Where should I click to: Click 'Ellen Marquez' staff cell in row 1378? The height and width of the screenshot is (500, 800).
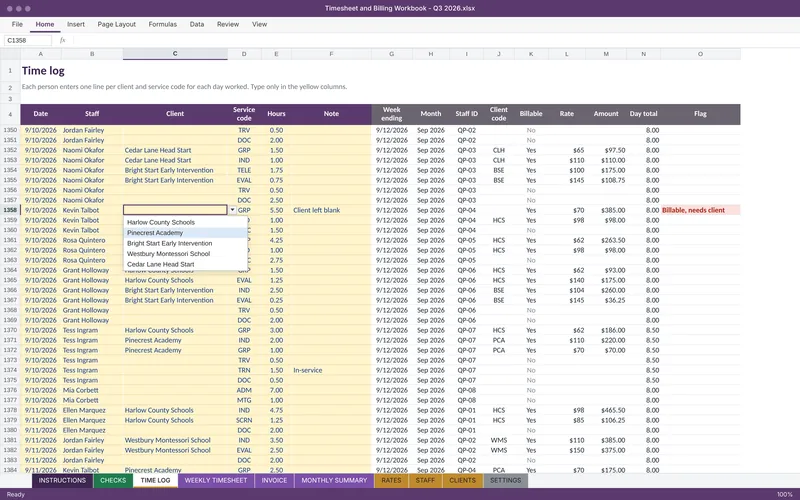pos(92,410)
